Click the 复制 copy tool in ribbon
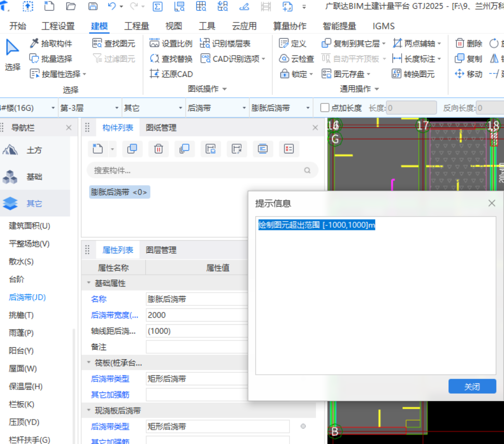The height and width of the screenshot is (444, 504). [469, 59]
